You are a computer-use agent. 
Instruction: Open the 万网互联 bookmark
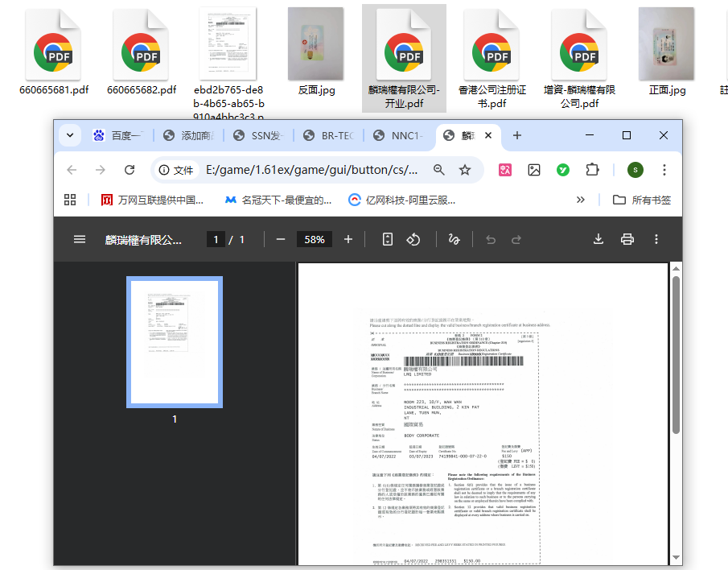[152, 200]
